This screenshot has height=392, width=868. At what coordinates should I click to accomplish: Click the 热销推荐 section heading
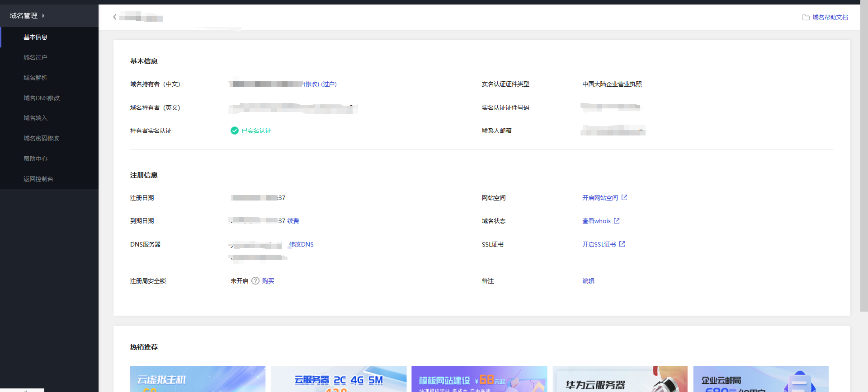(144, 347)
